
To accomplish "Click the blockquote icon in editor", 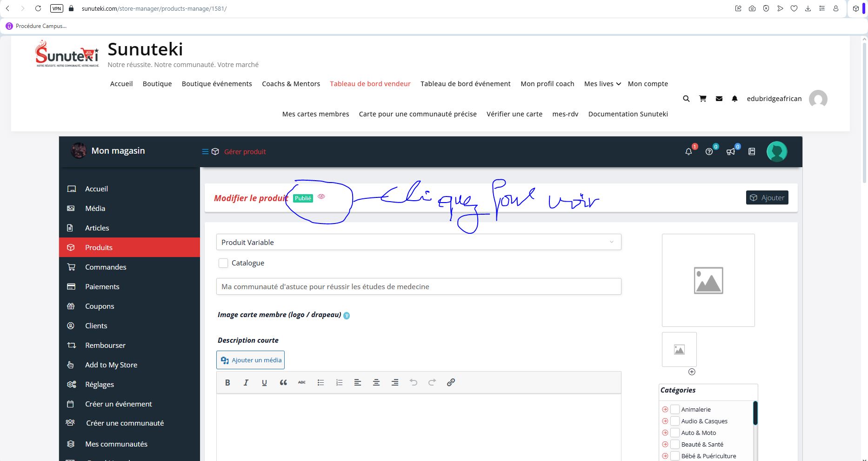I will [x=283, y=382].
